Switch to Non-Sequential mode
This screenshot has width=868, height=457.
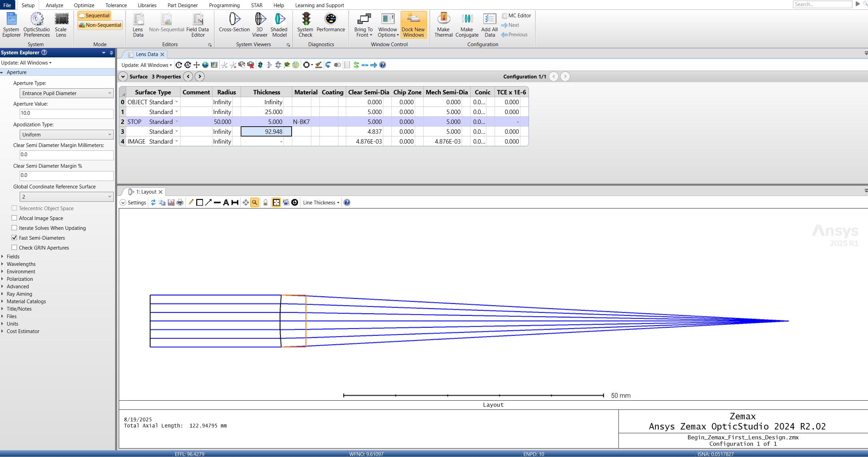100,25
